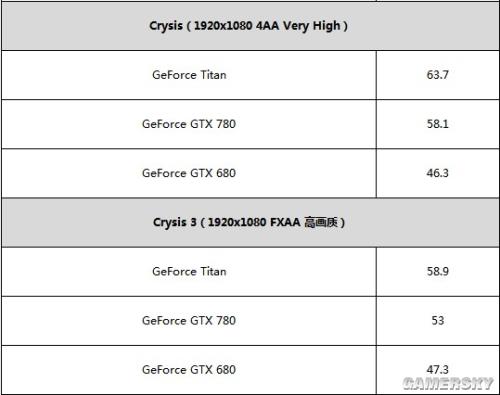Select GeForce GTX 780 under Crysis
The height and width of the screenshot is (395, 500).
point(189,124)
